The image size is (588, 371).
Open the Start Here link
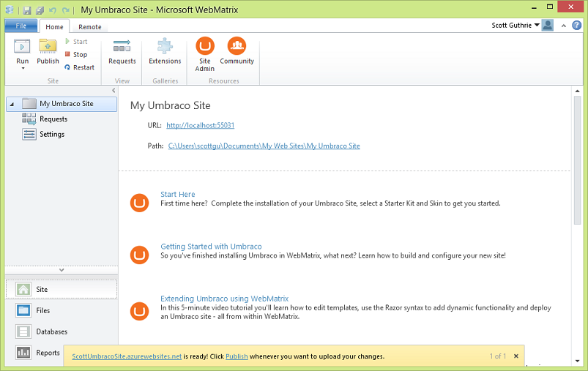pyautogui.click(x=178, y=194)
